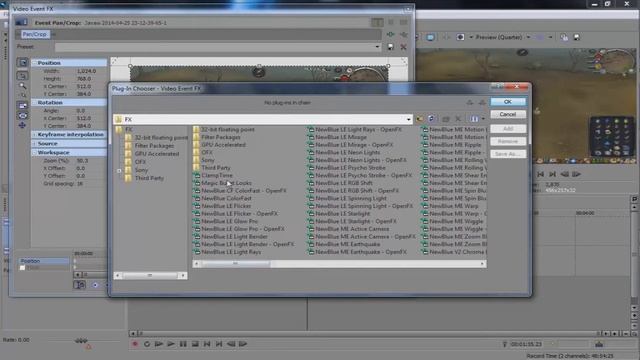This screenshot has height=360, width=640.
Task: Click the Pause button in transport bar
Action: pos(183,344)
